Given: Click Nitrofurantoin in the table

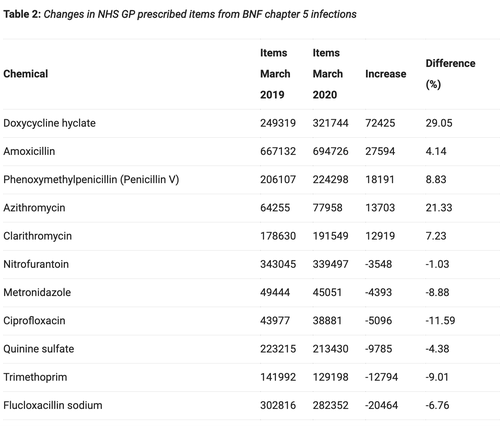Looking at the screenshot, I should [36, 264].
